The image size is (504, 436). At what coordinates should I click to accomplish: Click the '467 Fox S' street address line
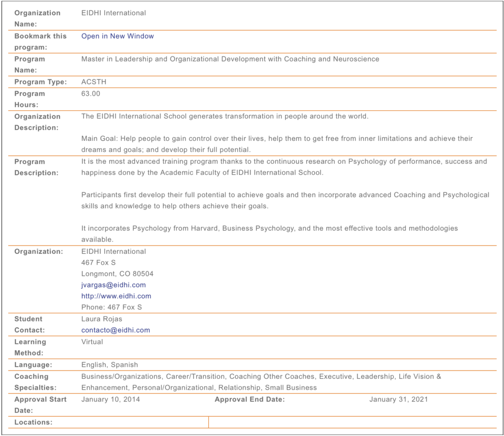tap(98, 262)
